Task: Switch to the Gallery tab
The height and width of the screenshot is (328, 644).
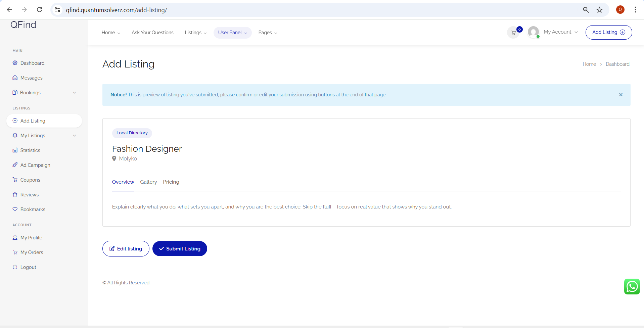Action: [x=148, y=182]
